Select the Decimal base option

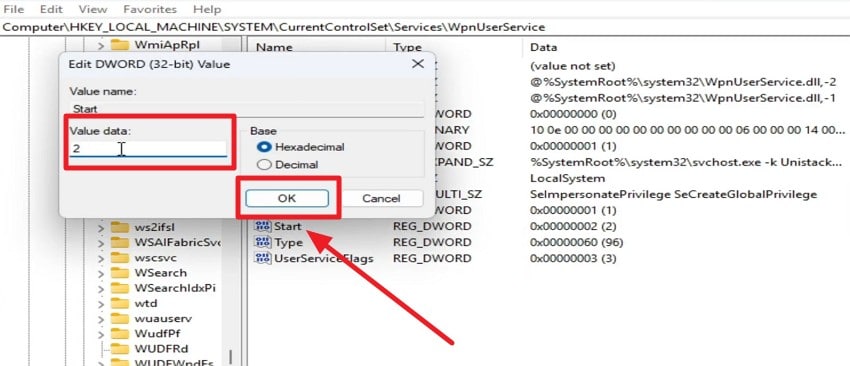click(265, 165)
